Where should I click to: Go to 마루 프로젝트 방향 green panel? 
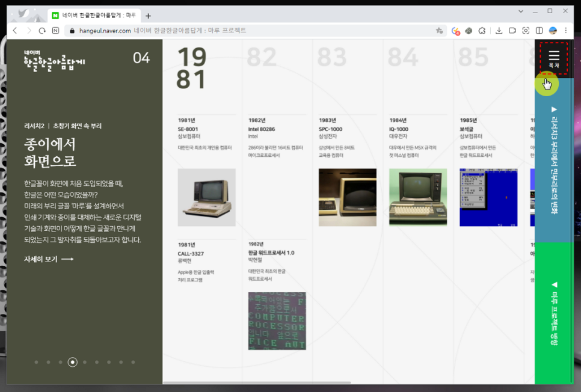click(x=554, y=313)
